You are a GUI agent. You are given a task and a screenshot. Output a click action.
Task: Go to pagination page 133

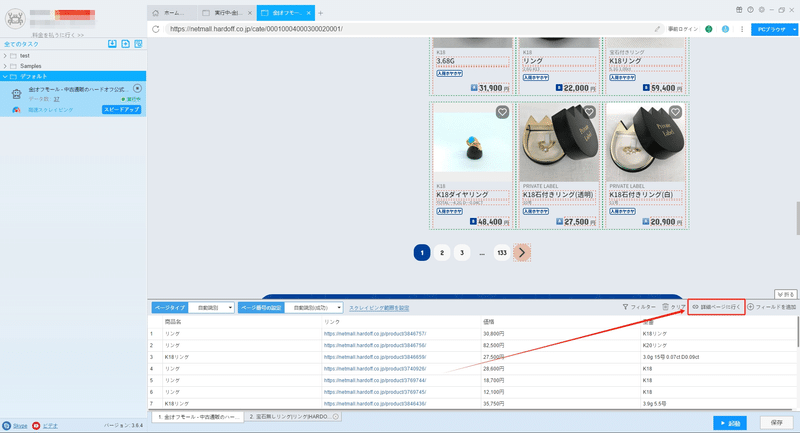(x=502, y=252)
